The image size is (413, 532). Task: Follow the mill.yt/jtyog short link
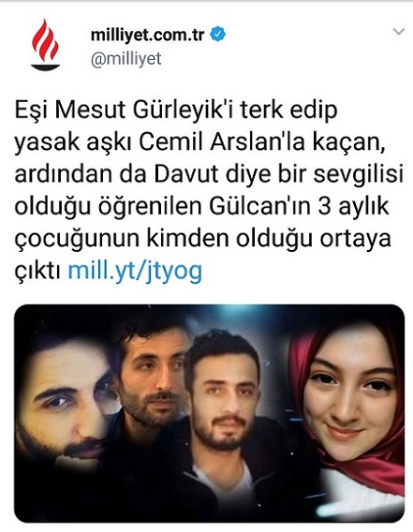click(135, 271)
